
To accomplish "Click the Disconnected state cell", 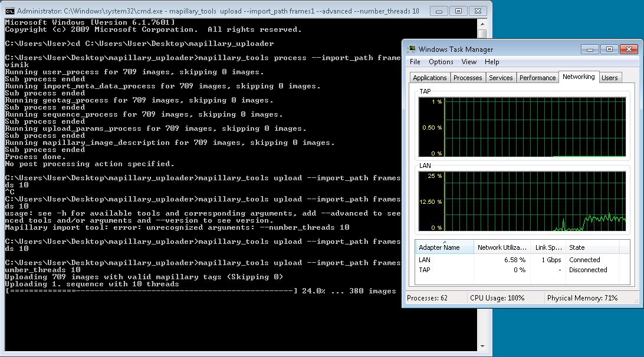I will point(588,270).
